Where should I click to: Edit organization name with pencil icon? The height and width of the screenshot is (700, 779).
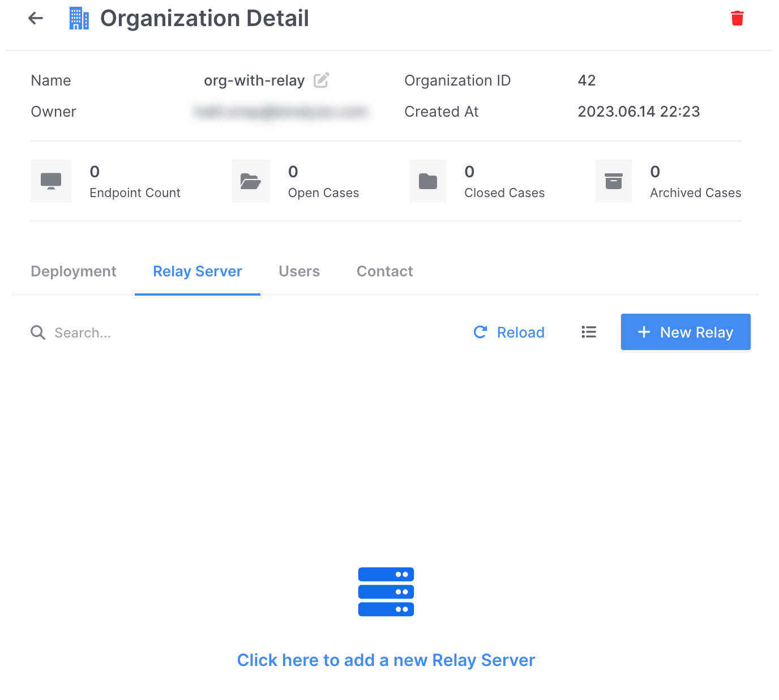[321, 80]
